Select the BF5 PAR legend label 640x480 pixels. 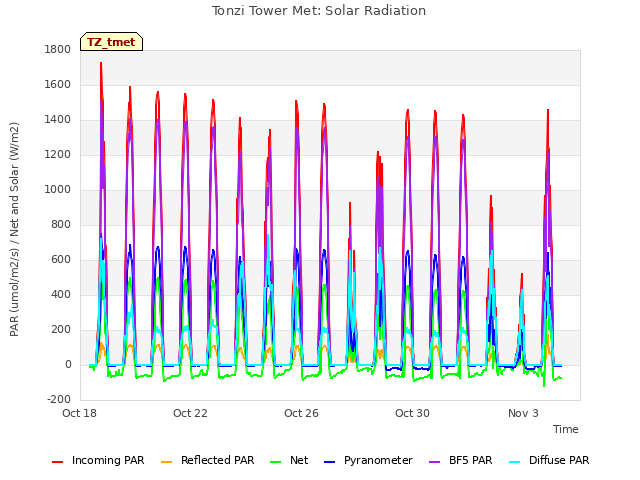[471, 460]
